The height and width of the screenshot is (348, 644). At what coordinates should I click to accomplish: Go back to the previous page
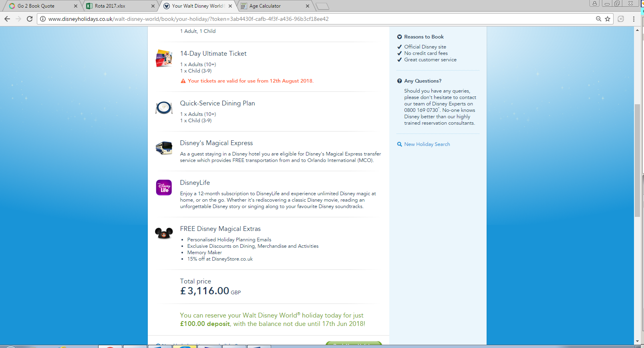tap(7, 19)
